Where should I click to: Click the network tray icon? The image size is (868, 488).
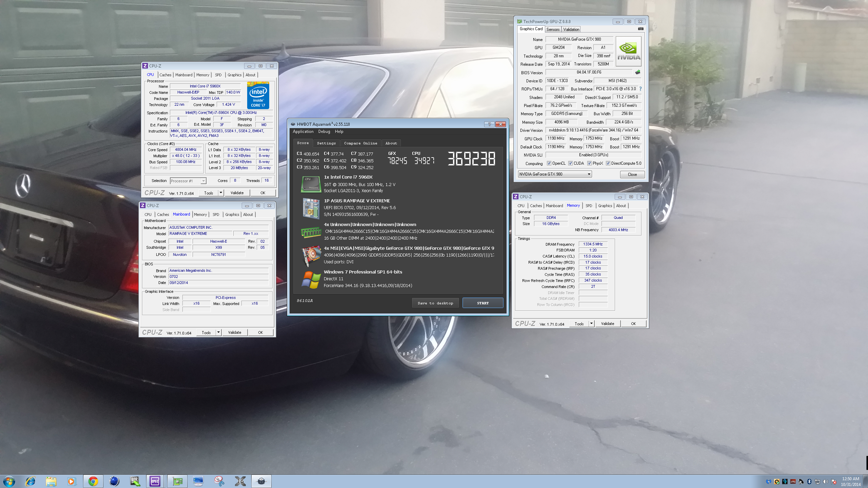[817, 481]
